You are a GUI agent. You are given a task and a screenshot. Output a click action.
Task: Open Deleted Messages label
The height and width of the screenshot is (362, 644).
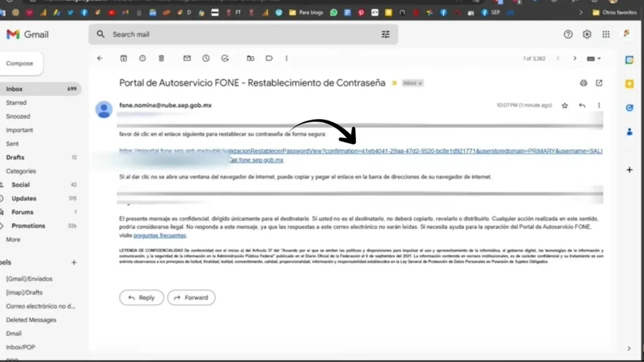point(31,320)
